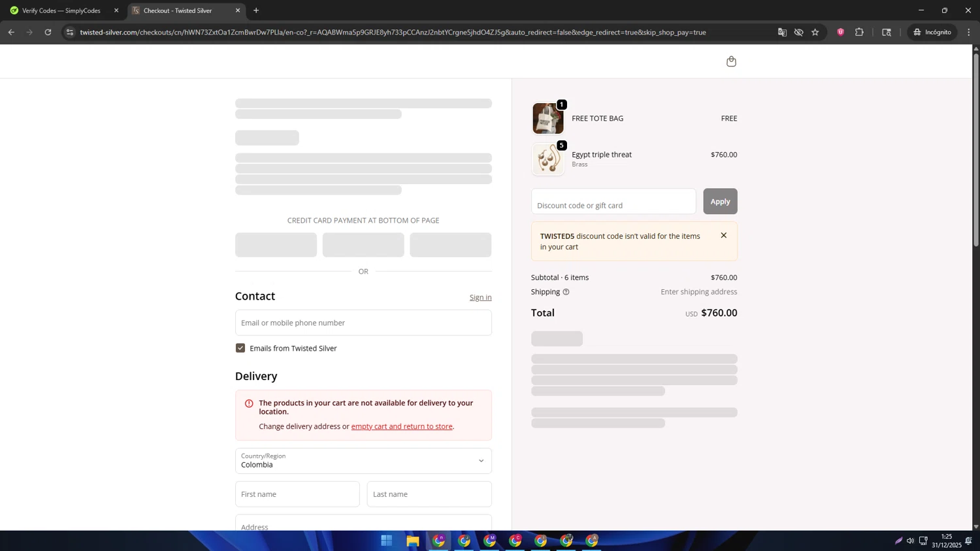Image resolution: width=980 pixels, height=551 pixels.
Task: Click the Address field
Action: point(363,523)
